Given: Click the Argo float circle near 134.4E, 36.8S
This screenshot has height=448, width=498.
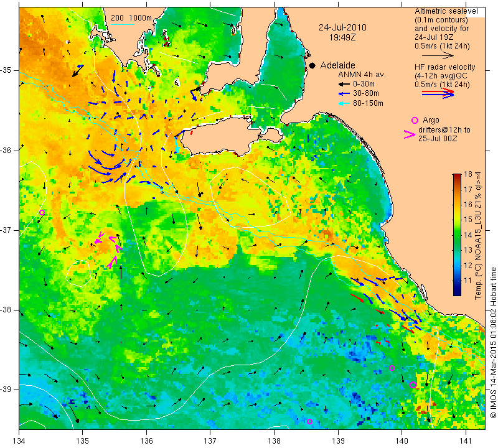Looking at the screenshot, I should (42, 212).
